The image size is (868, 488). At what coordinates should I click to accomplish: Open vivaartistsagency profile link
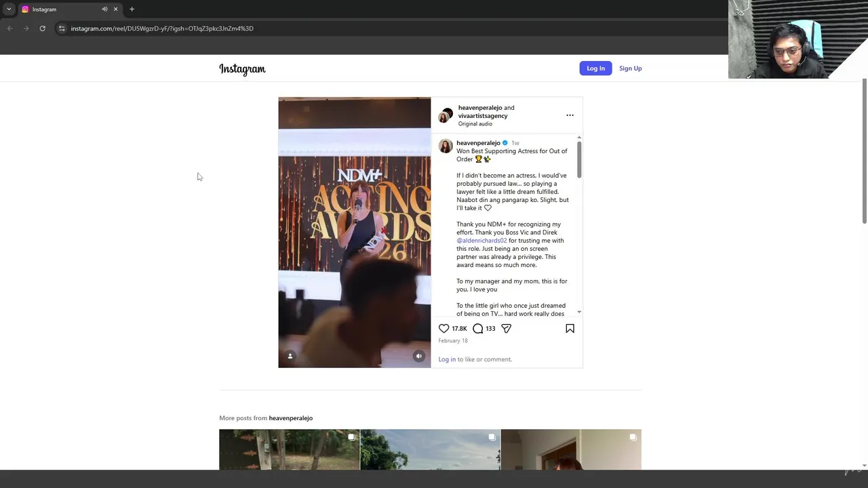(483, 116)
